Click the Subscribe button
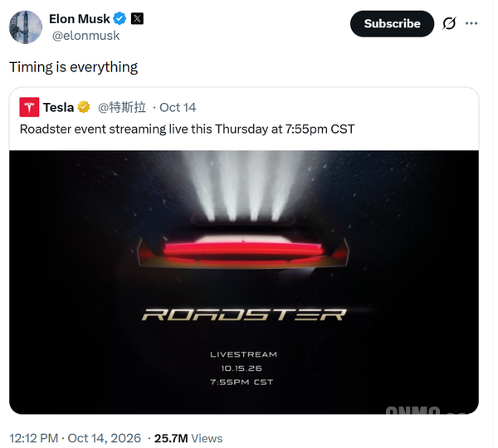The height and width of the screenshot is (448, 498). click(393, 24)
